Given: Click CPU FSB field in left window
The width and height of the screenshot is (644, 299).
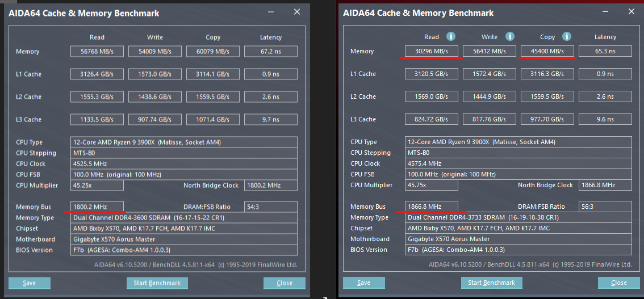Looking at the screenshot, I should coord(183,175).
